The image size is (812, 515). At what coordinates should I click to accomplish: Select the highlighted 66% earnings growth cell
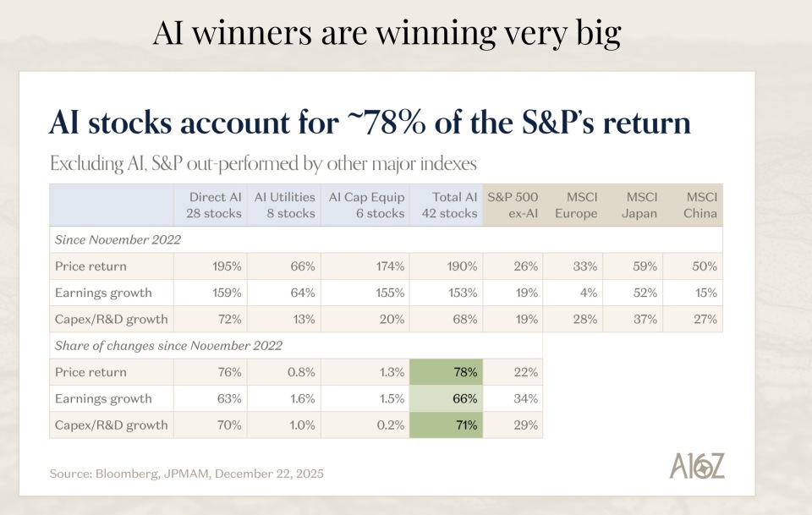(x=447, y=398)
